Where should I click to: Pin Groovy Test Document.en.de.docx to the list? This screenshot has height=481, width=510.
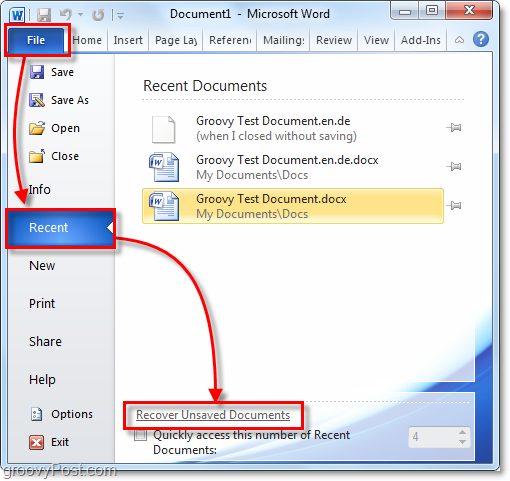pos(454,166)
